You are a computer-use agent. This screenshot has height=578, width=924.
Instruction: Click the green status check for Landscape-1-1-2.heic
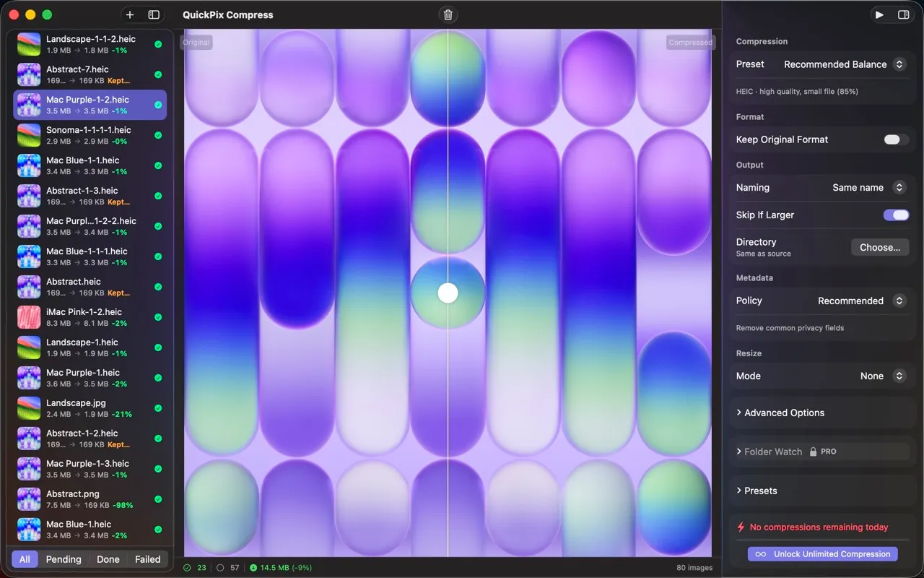coord(158,44)
